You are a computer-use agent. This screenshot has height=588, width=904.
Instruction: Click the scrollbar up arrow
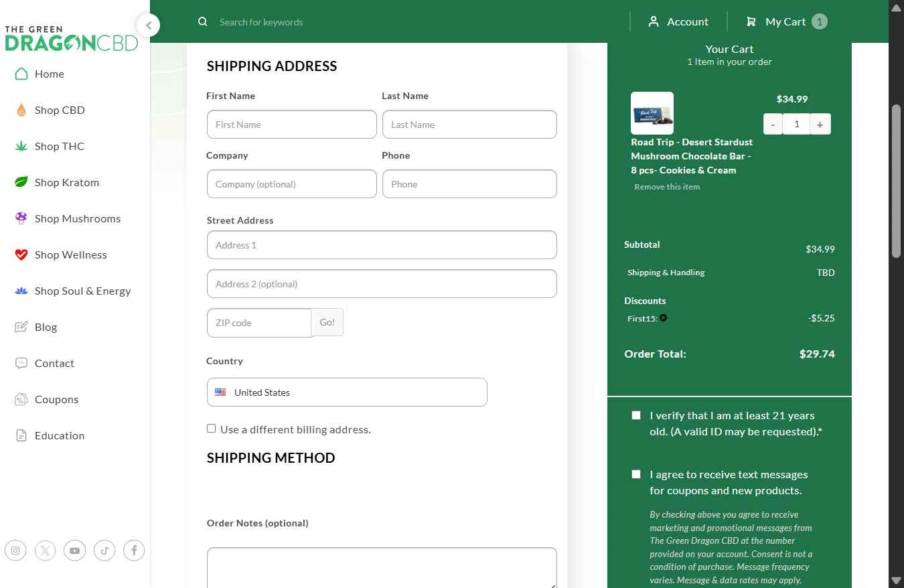tap(897, 7)
